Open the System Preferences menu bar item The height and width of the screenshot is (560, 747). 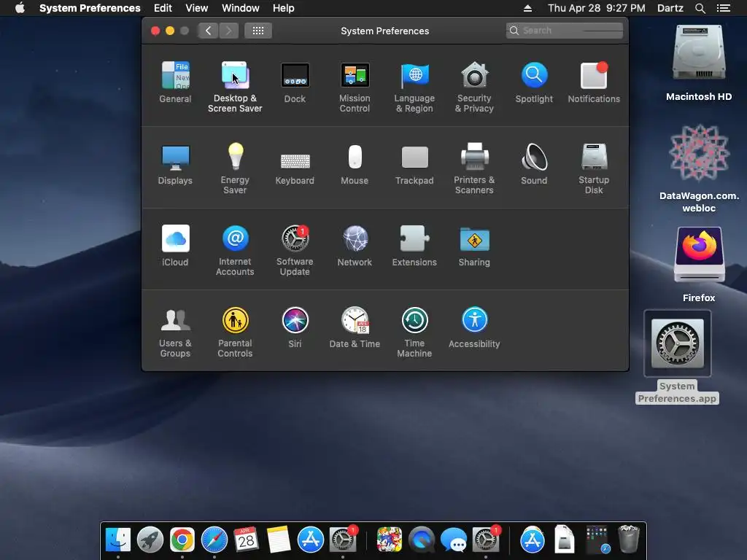pos(90,8)
